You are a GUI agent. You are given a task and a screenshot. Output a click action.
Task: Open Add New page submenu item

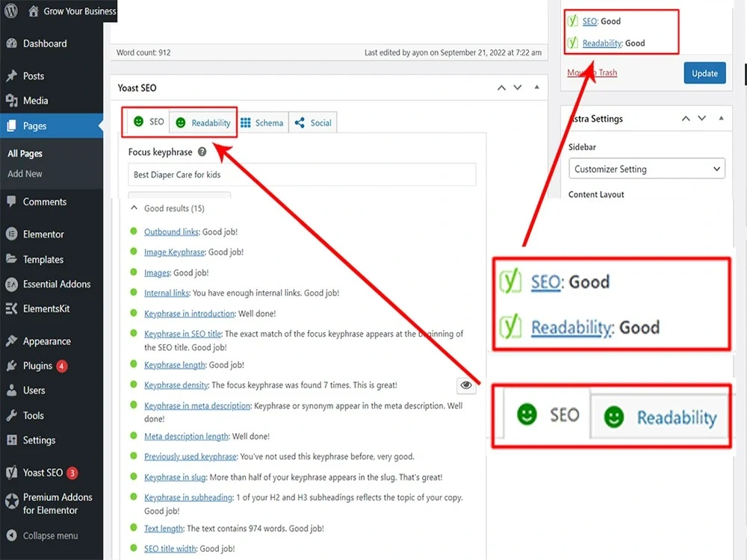pos(25,174)
